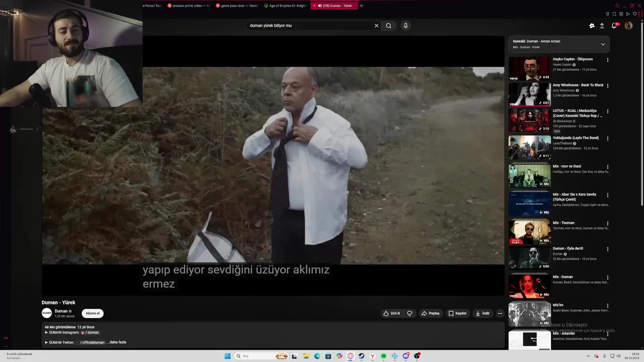Open Discord from the taskbar
644x362 pixels.
[406, 356]
